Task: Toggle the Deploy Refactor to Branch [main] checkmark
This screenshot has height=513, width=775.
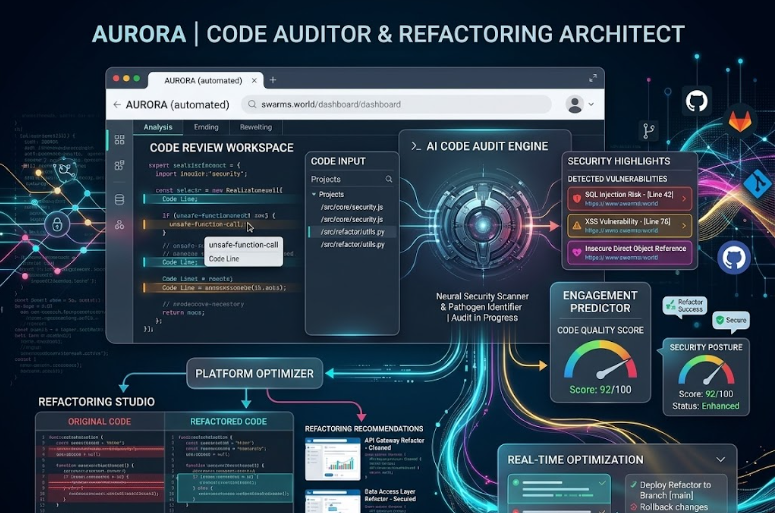Action: (x=633, y=485)
